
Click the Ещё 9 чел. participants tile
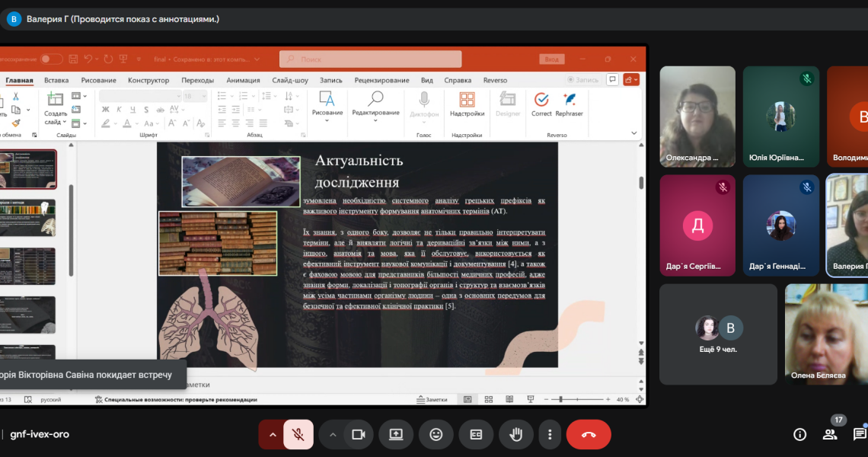click(718, 334)
